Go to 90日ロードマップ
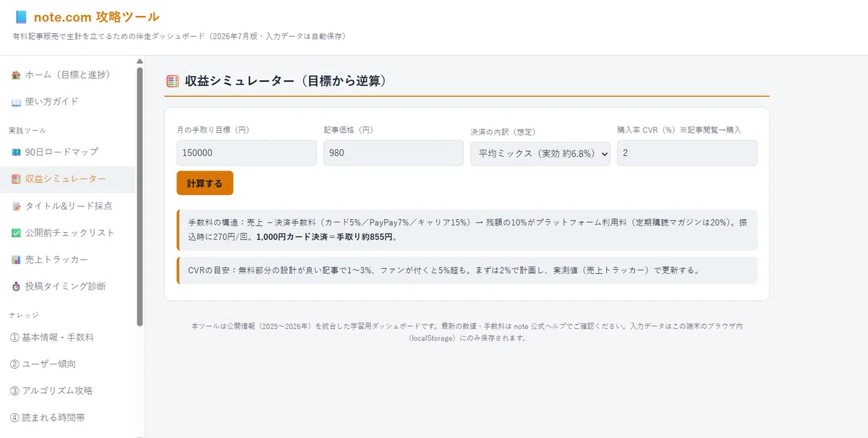 67,153
